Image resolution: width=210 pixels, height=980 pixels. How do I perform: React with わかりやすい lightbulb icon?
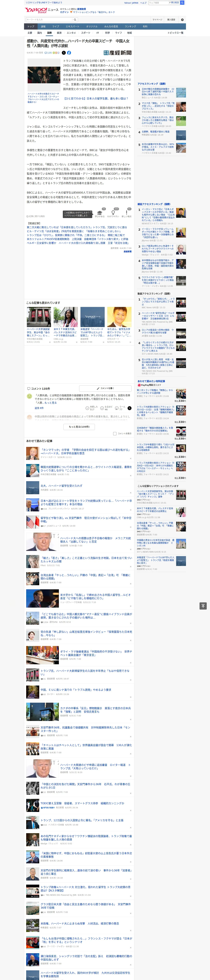point(113,213)
